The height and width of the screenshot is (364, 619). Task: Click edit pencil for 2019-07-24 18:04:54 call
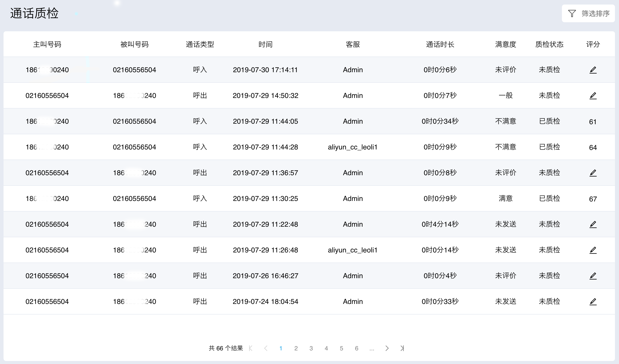(x=593, y=302)
